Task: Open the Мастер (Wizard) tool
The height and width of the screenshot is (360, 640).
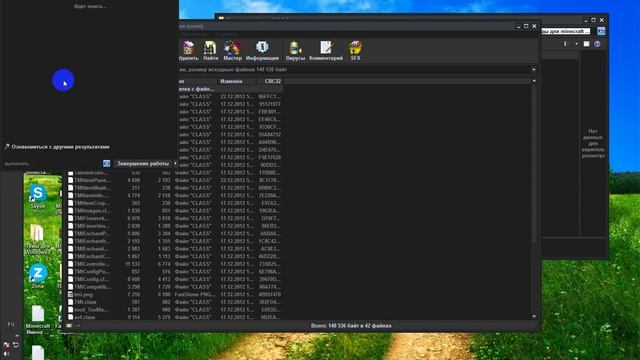Action: 232,51
